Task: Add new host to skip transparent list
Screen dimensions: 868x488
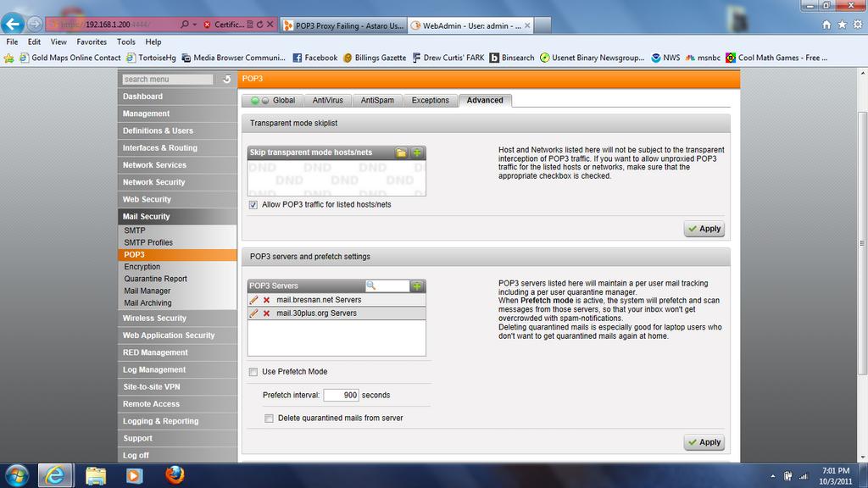Action: click(x=417, y=152)
